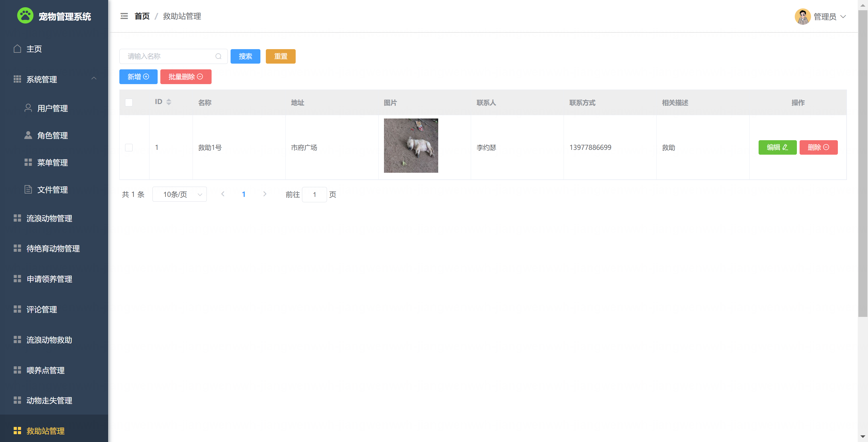Click the 新增 add button

[x=138, y=77]
